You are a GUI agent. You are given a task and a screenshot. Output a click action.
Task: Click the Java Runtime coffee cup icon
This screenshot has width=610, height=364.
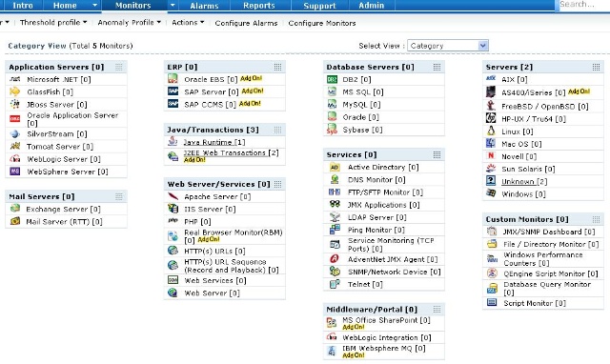click(173, 142)
